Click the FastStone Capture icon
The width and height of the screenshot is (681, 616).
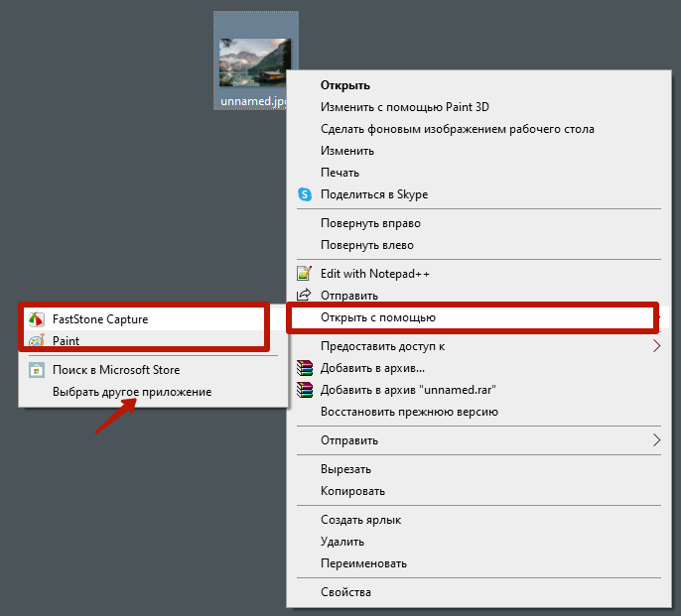(x=37, y=319)
